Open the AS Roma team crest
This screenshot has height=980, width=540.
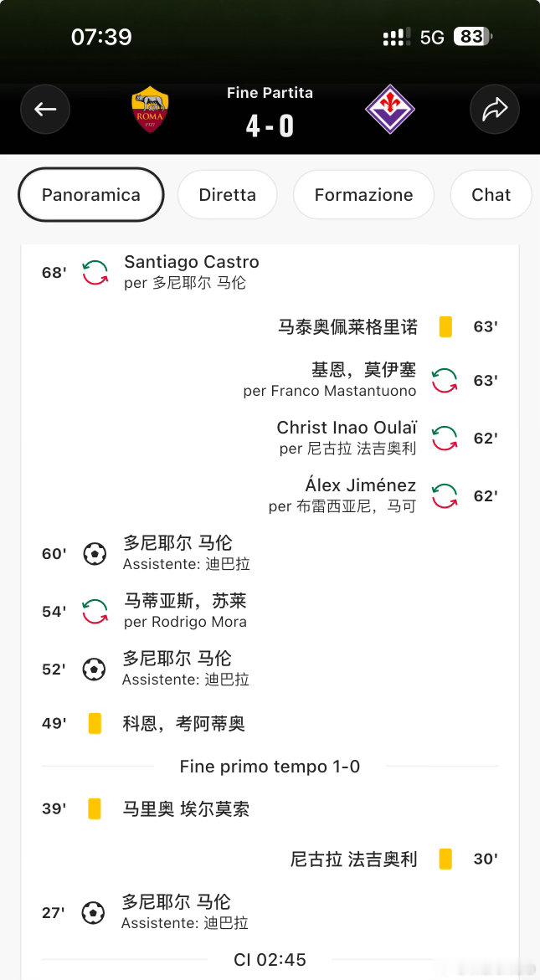[150, 110]
